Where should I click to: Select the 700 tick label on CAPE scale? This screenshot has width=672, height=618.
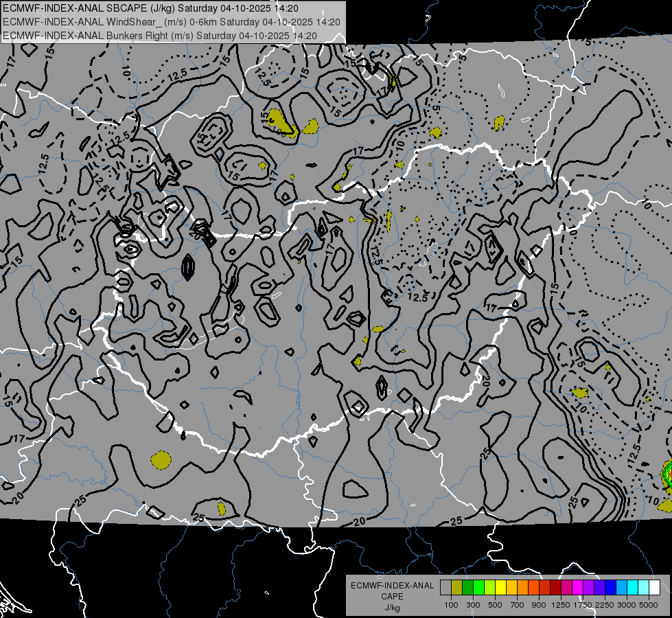point(518,605)
